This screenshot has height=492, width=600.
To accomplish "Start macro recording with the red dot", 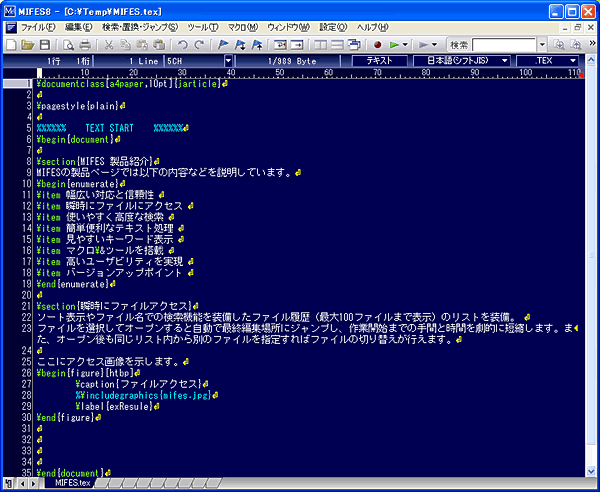I will pyautogui.click(x=378, y=45).
